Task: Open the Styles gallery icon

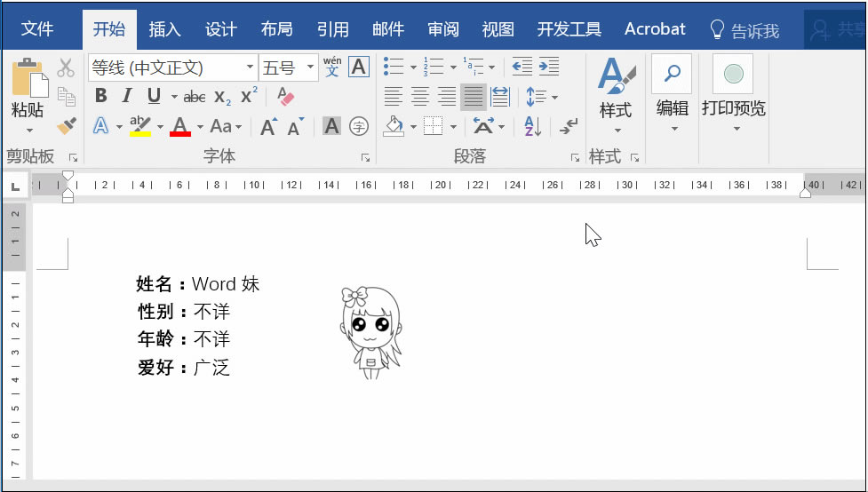Action: click(616, 76)
